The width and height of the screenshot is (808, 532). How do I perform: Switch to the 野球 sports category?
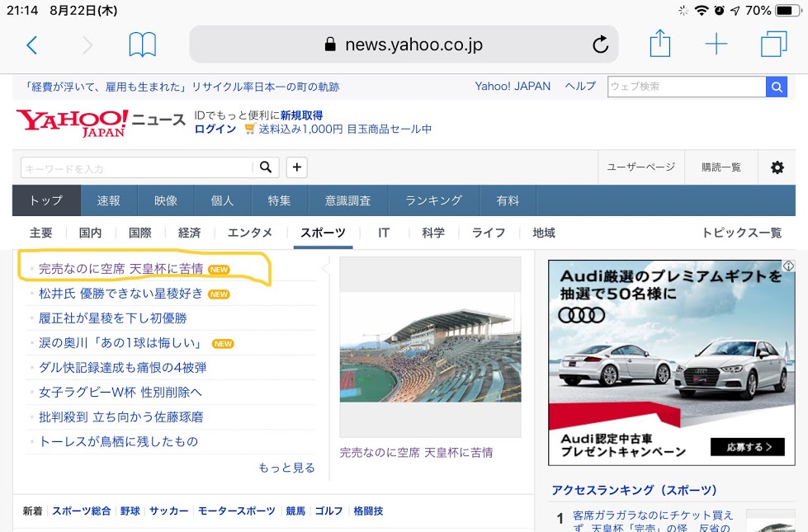click(129, 511)
